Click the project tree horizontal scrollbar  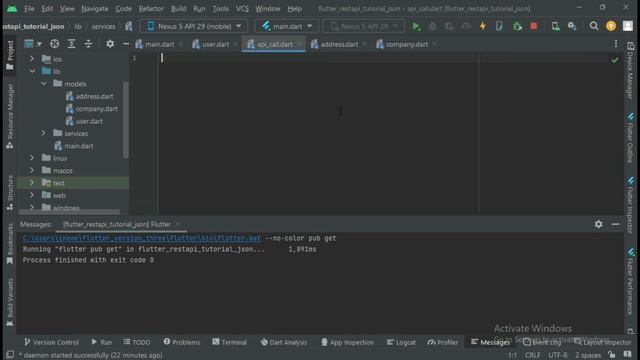69,212
